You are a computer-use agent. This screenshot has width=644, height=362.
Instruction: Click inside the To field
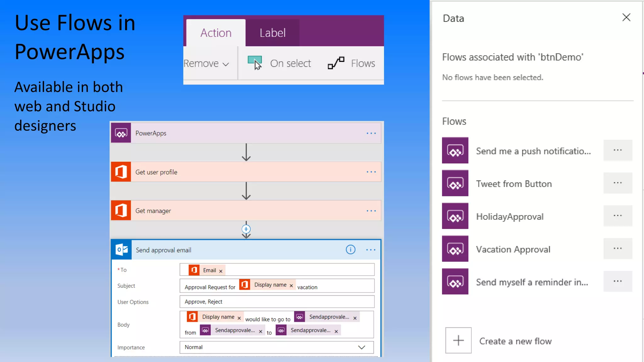tap(277, 270)
